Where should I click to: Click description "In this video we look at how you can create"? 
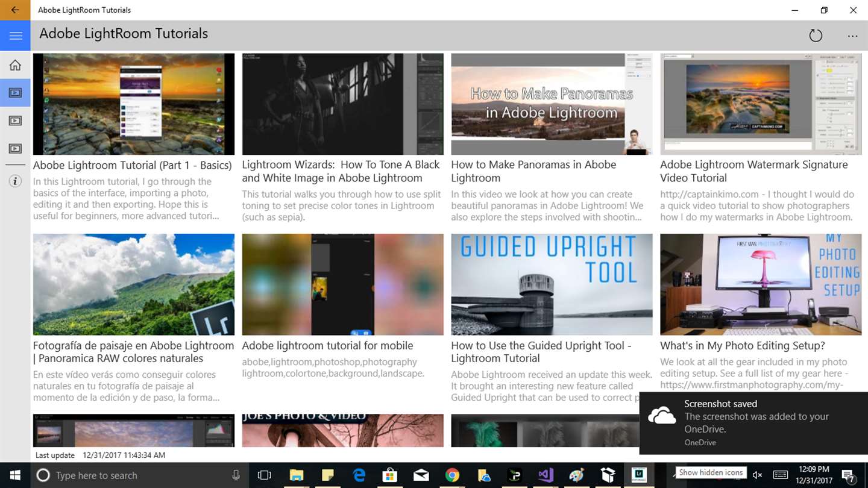(x=547, y=205)
